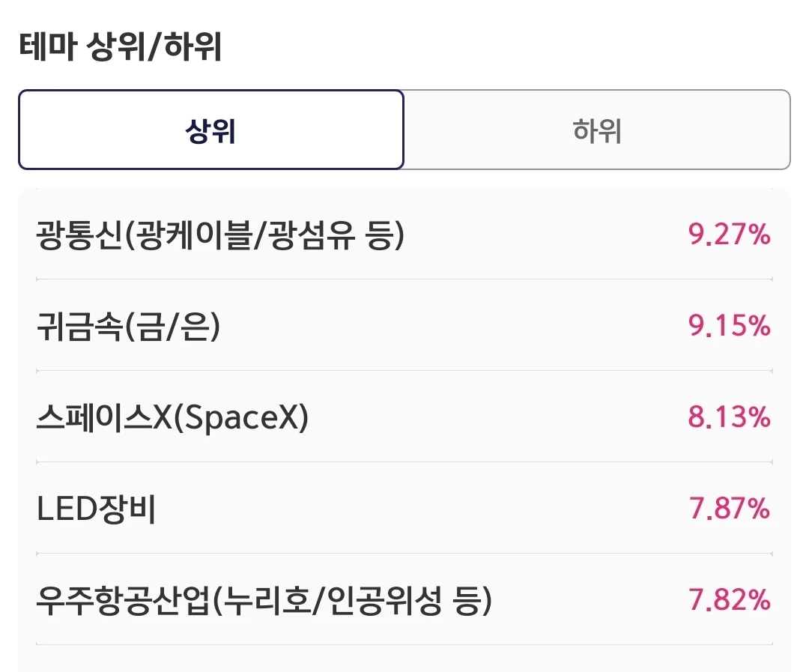The image size is (809, 672).
Task: Click the divider line beneath the LED장비 row
Action: [404, 554]
